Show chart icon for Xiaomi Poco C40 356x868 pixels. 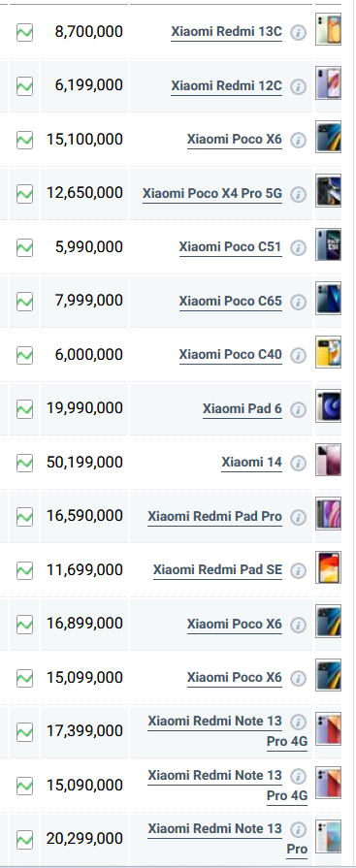[24, 355]
